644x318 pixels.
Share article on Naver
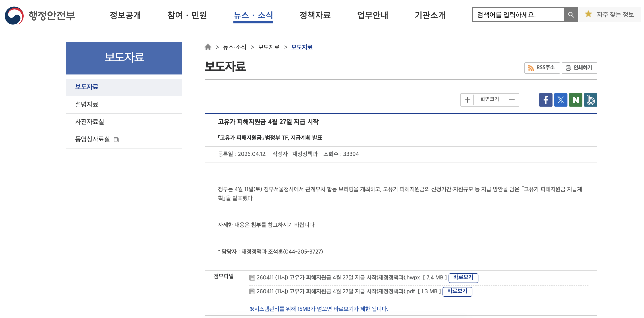pyautogui.click(x=575, y=100)
